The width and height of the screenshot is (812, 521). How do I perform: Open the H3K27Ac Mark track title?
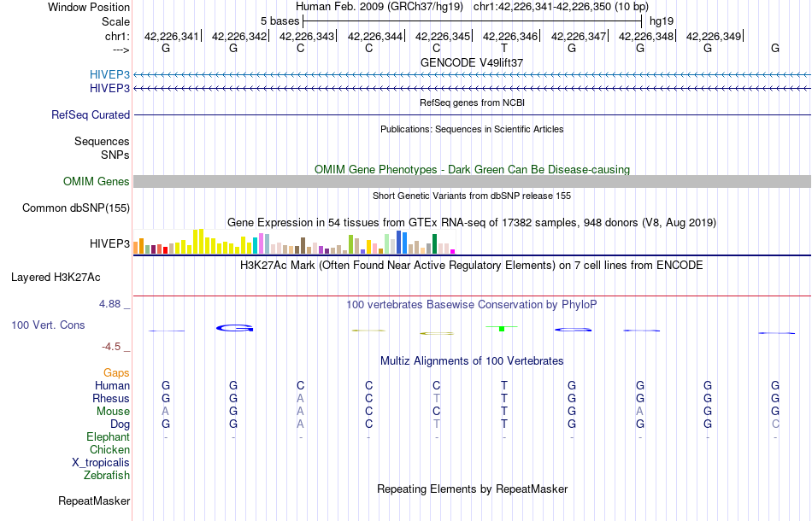coord(472,266)
